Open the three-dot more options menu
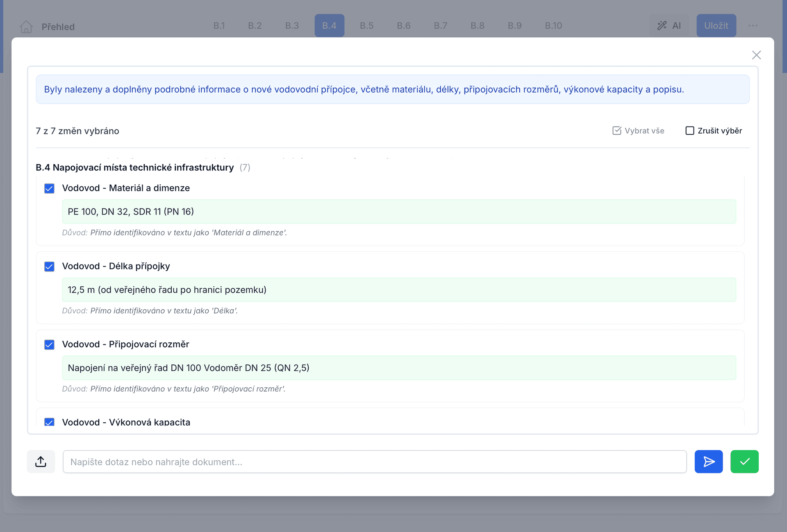 753,26
